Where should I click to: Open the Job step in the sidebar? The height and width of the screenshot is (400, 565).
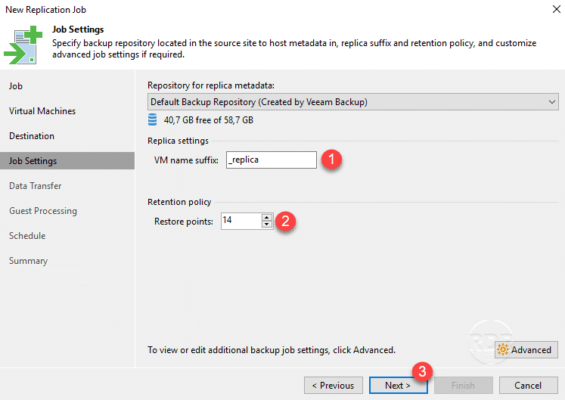click(16, 86)
